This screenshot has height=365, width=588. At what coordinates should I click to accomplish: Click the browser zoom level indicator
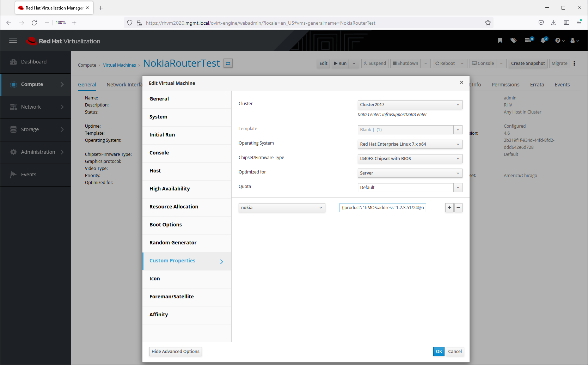point(60,23)
